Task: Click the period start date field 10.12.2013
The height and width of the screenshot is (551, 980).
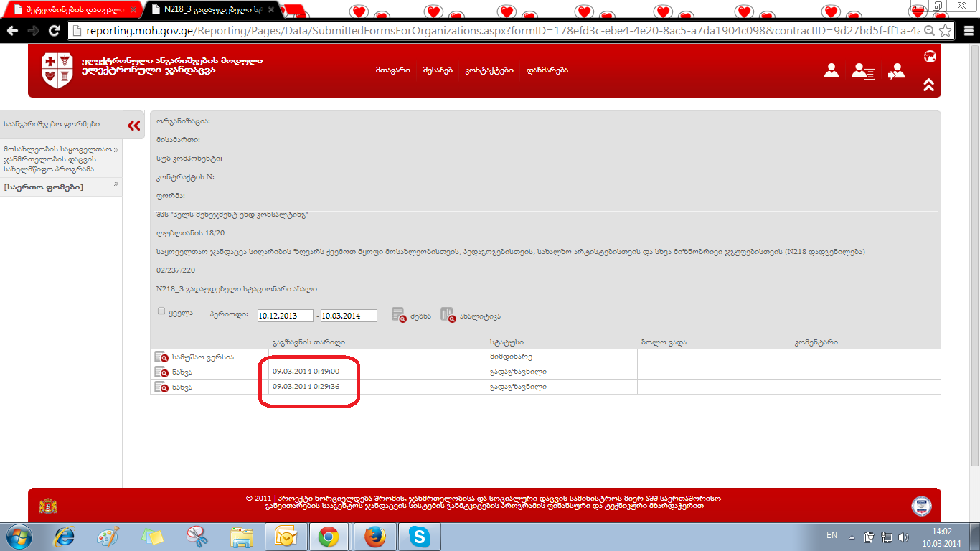Action: [285, 316]
